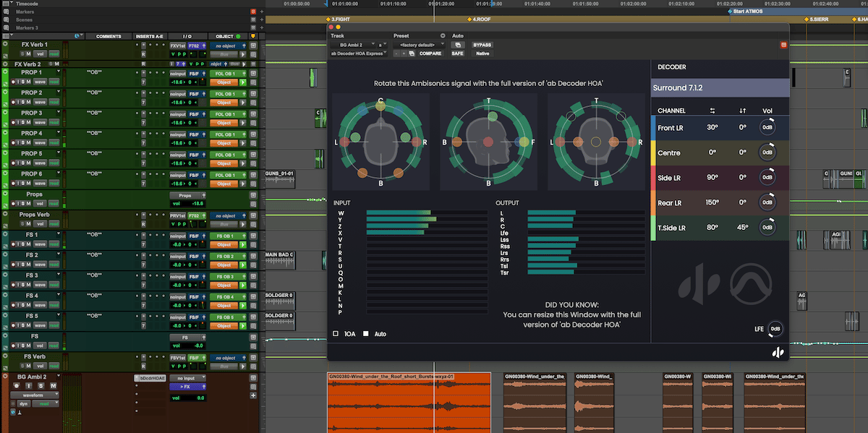Click the Rear LR volume knob
This screenshot has width=868, height=433.
[767, 203]
